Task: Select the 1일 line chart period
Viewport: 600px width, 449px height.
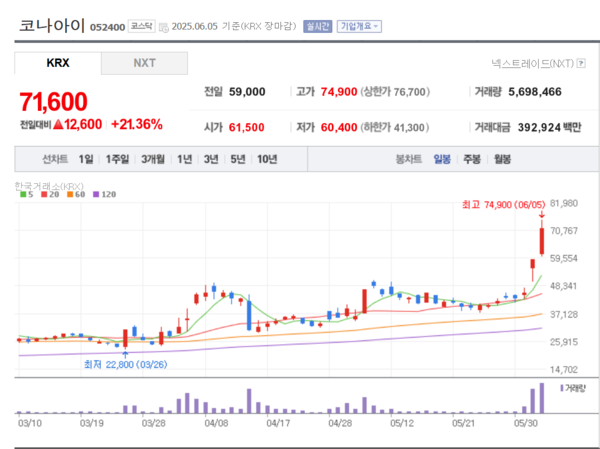Action: tap(86, 159)
